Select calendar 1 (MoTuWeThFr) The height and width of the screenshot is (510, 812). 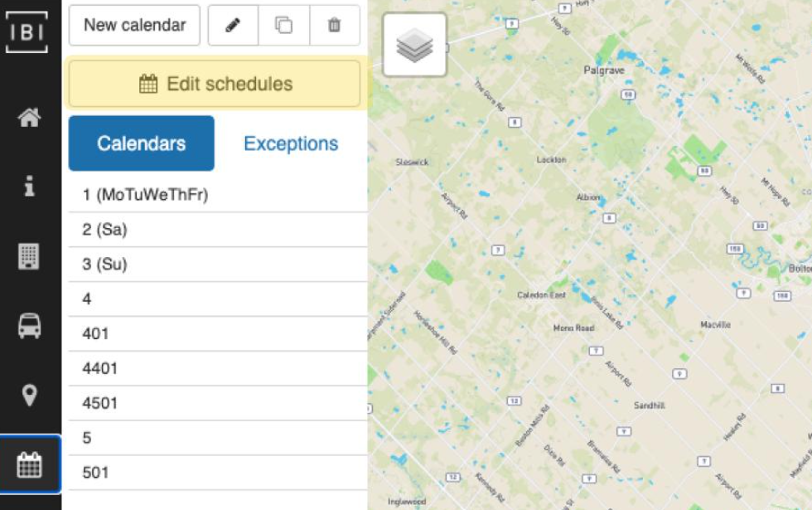point(218,195)
